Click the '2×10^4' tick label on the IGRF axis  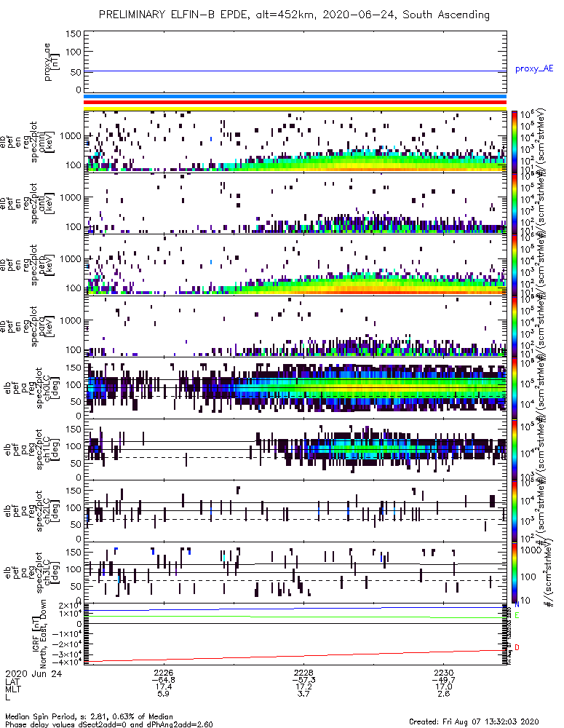[x=70, y=606]
